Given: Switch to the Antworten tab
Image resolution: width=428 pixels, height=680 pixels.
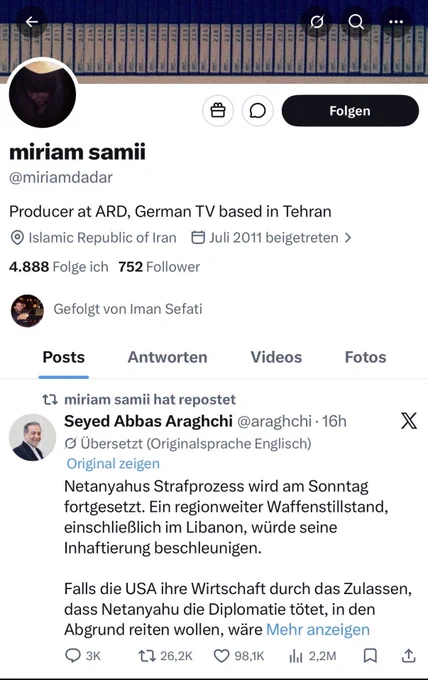Looking at the screenshot, I should [167, 357].
